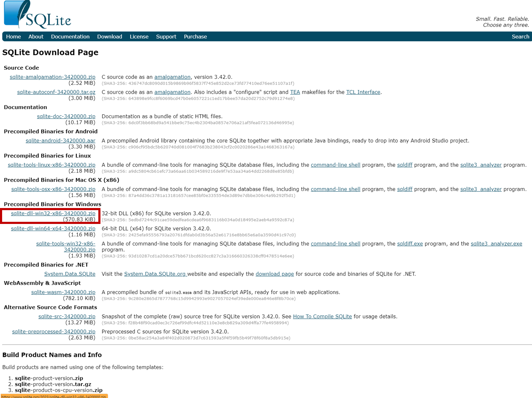
Task: Download sqlite-autoconf-3420000.tar.gz
Action: (56, 92)
